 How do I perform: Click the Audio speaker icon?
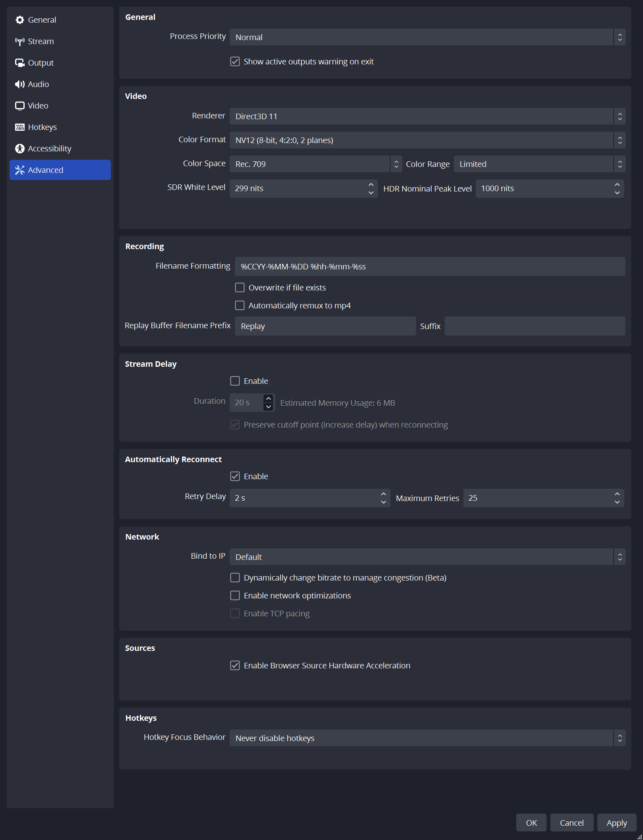click(x=20, y=84)
